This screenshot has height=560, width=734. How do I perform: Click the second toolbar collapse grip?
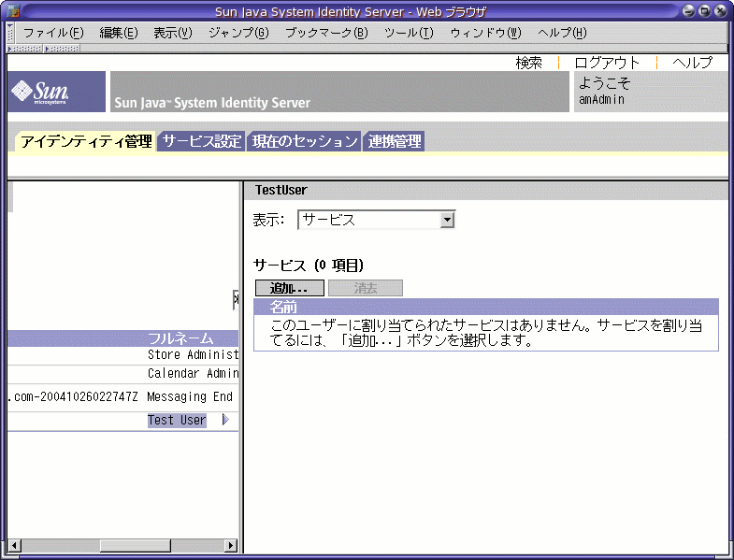point(62,49)
